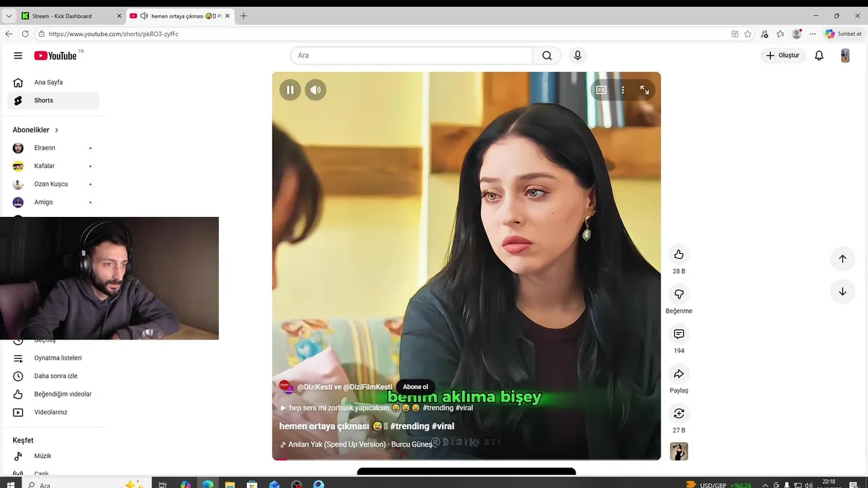This screenshot has width=868, height=488.
Task: Open Task View in the taskbar
Action: pyautogui.click(x=163, y=485)
